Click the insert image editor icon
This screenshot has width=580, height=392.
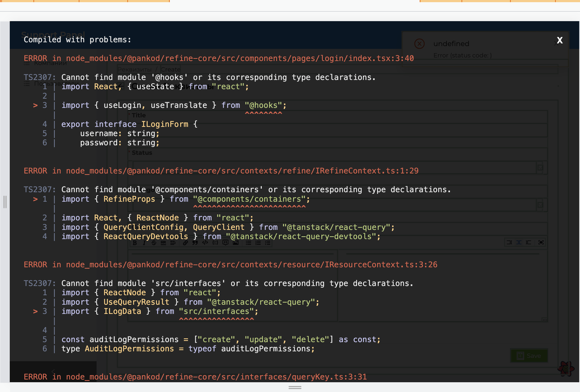tap(236, 243)
